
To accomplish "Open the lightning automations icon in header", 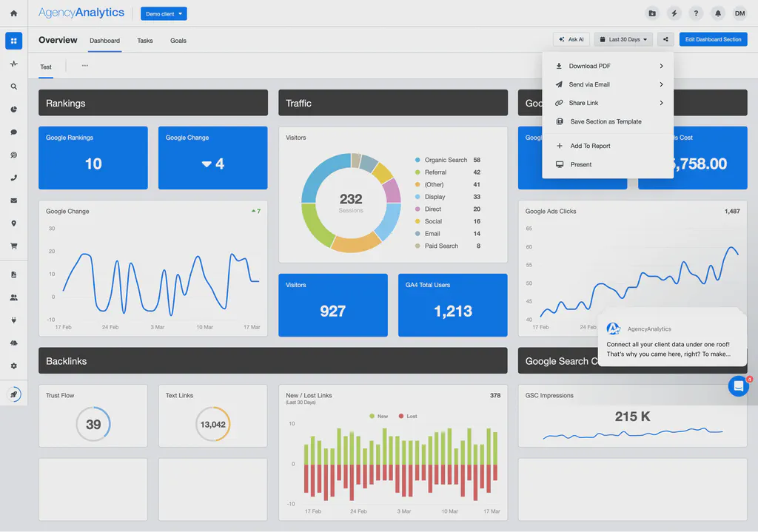I will (674, 13).
